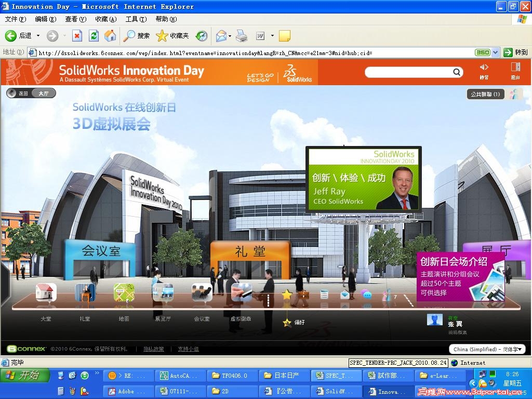532x399 pixels.
Task: Open the Search (搜索) toolbar button
Action: tap(136, 36)
